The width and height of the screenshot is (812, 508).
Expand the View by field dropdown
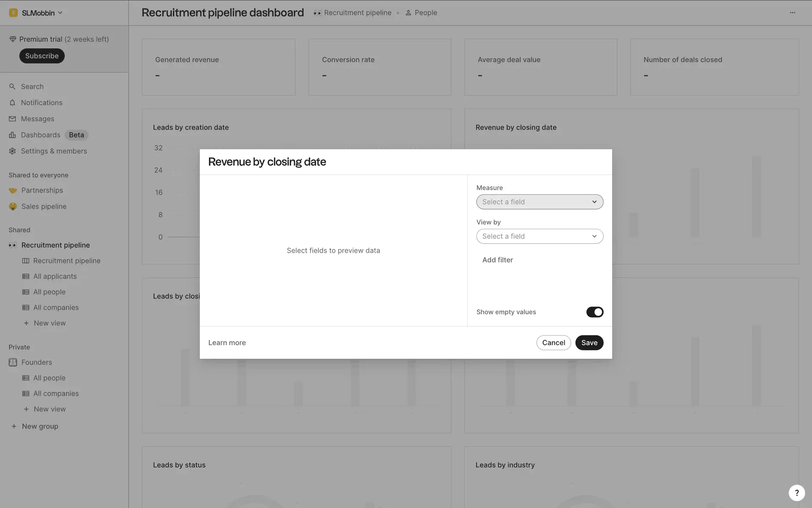pyautogui.click(x=539, y=236)
